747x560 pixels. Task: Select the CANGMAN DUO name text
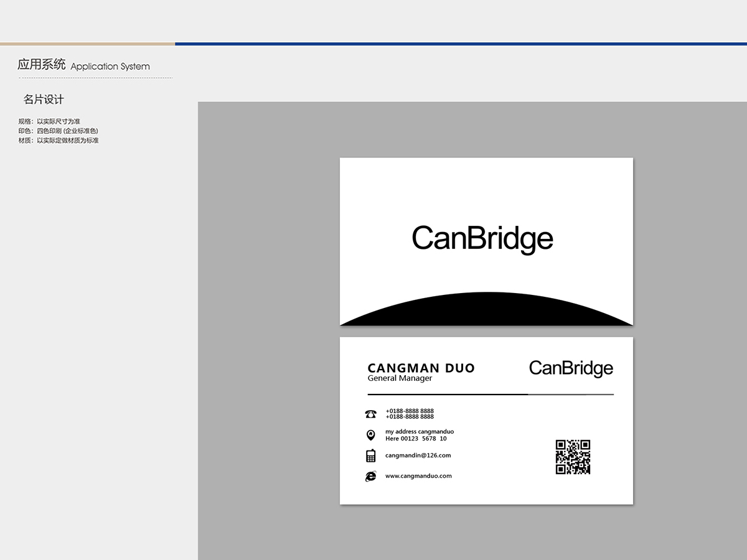point(421,368)
